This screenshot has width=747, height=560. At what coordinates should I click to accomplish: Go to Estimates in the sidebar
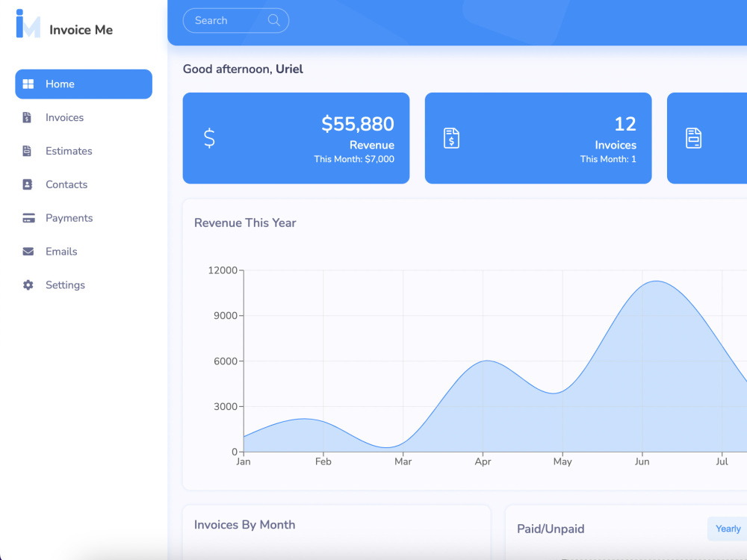tap(84, 151)
